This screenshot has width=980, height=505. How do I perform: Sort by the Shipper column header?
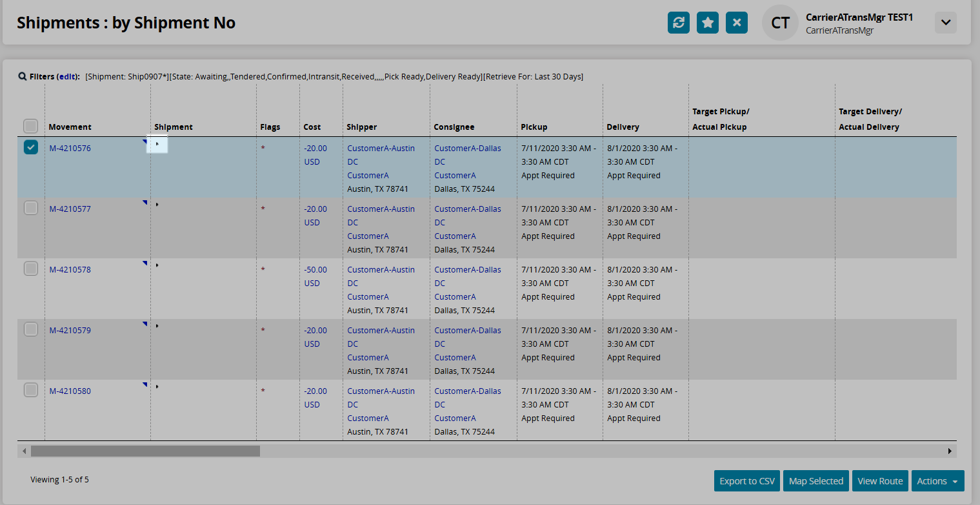pos(361,127)
